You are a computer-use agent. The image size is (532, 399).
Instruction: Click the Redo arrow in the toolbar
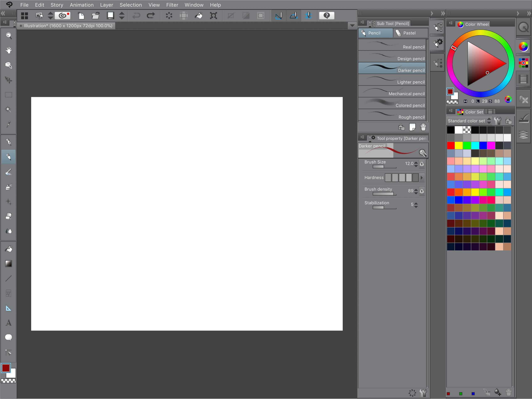[x=151, y=16]
